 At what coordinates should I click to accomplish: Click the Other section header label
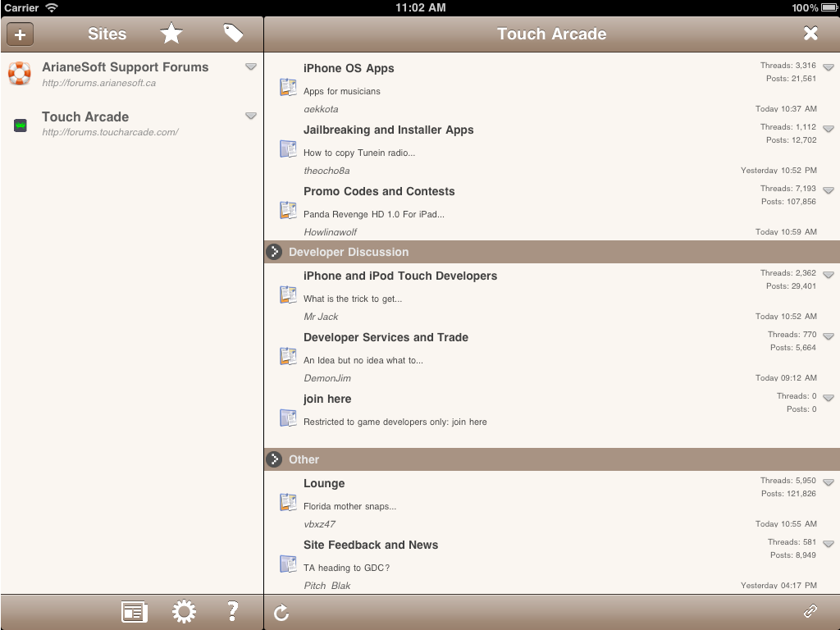(304, 459)
